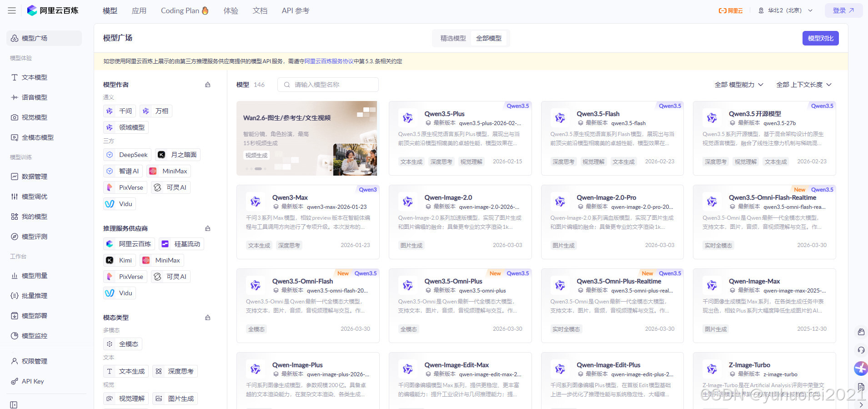Switch to the 全部模型 tab
868x409 pixels.
[x=489, y=38]
